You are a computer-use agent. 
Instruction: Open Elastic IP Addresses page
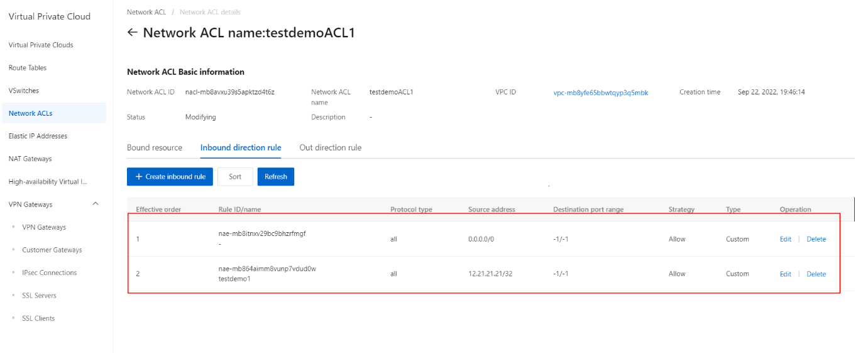pos(38,136)
